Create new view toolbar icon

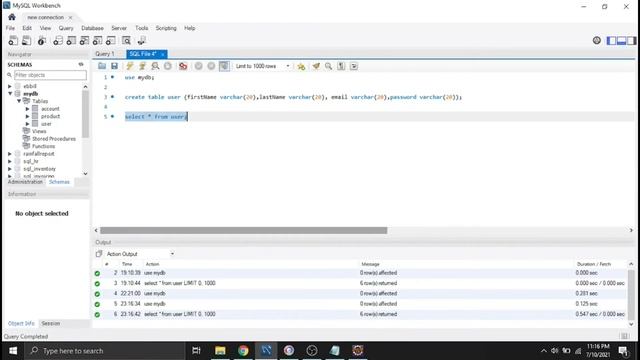pyautogui.click(x=84, y=40)
